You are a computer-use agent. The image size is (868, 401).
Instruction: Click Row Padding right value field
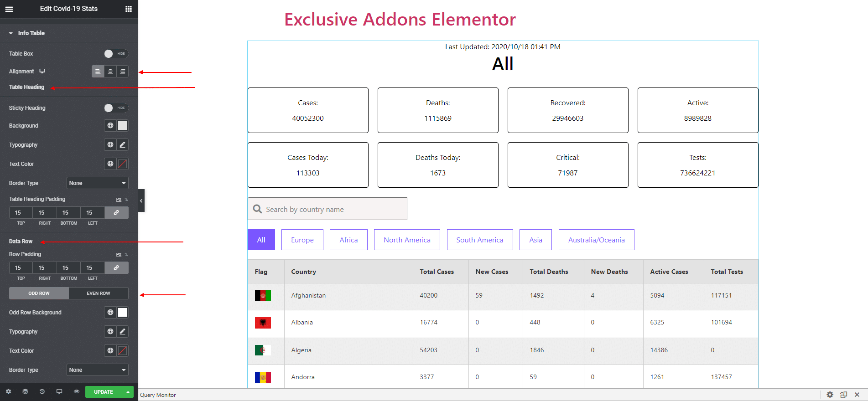[x=45, y=268]
